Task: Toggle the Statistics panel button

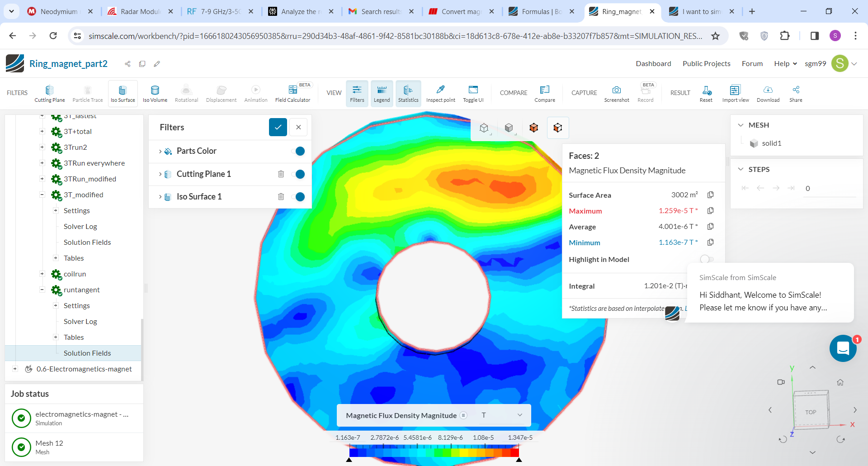Action: [408, 93]
